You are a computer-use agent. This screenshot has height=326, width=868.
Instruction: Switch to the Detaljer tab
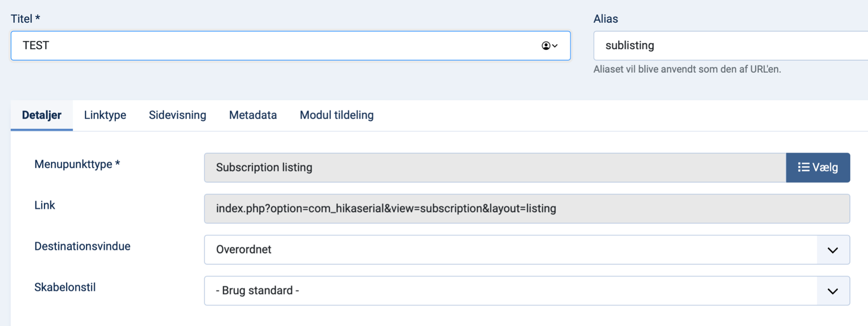click(x=42, y=115)
